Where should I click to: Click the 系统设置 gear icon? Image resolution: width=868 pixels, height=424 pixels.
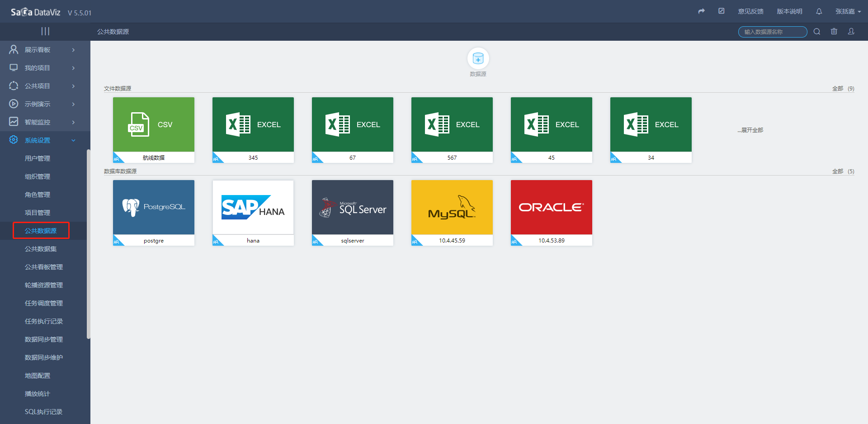tap(14, 140)
